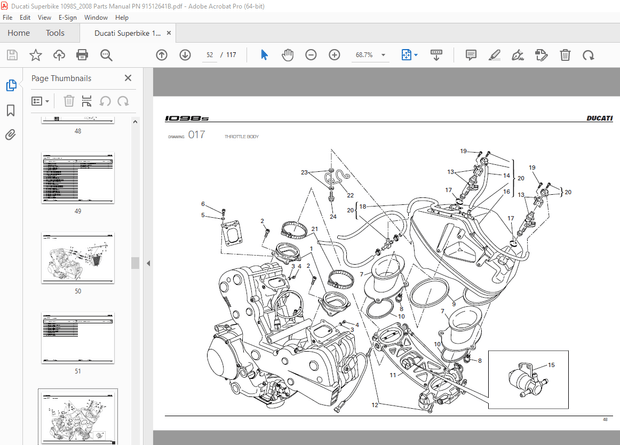
Task: Collapse the navigation pane with left arrow
Action: (148, 263)
